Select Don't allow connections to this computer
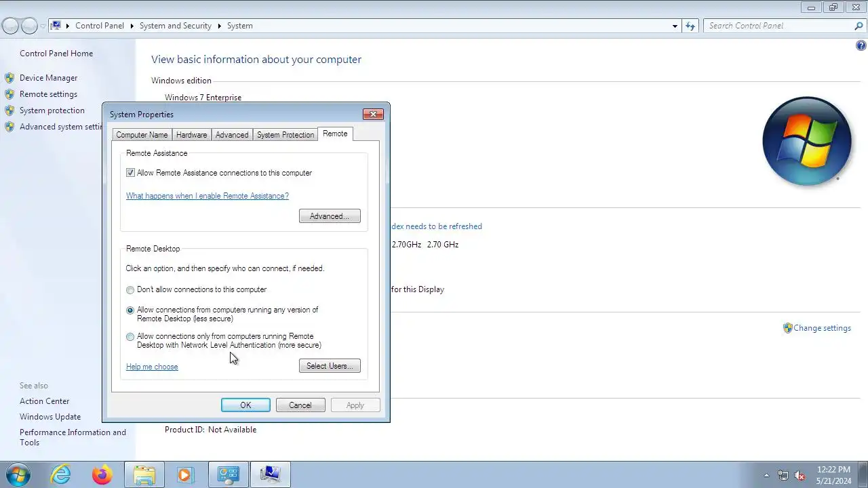Image resolution: width=868 pixels, height=488 pixels. pos(130,290)
